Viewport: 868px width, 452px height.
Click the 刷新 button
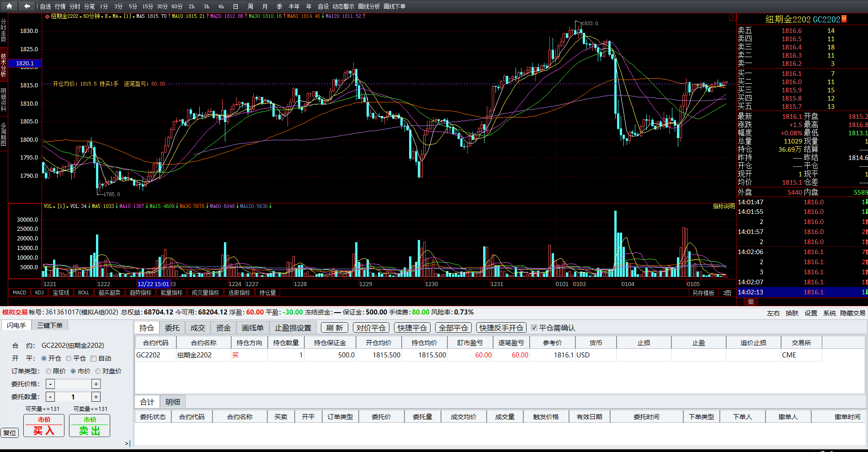pyautogui.click(x=335, y=328)
